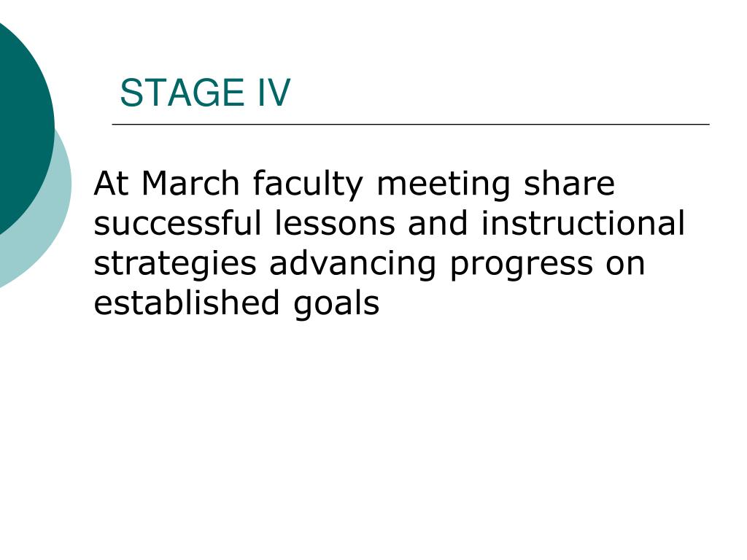This screenshot has height=560, width=747.
Task: Click the word "faculty"
Action: (308, 185)
